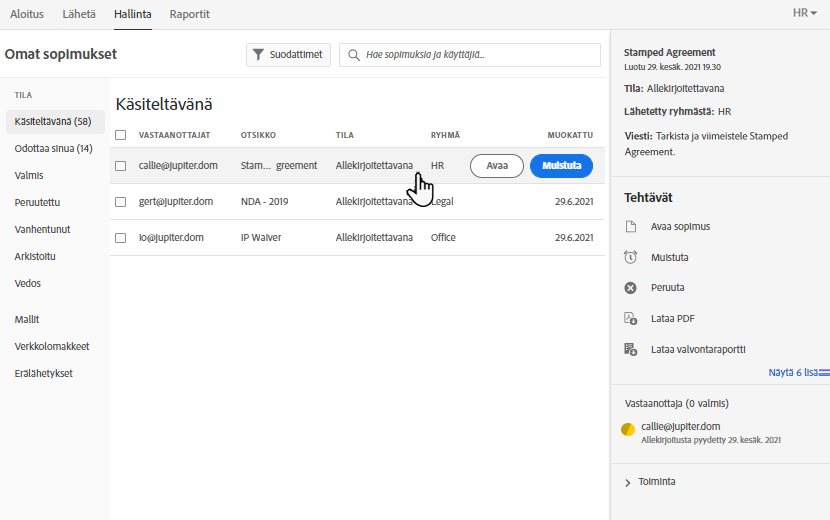830x520 pixels.
Task: Select the checkbox for gert@jupiter.dom row
Action: pos(121,202)
